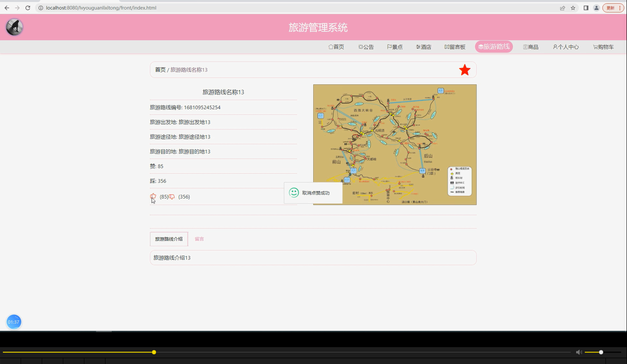
Task: Open the 首页 home icon in navigation
Action: pyautogui.click(x=330, y=47)
